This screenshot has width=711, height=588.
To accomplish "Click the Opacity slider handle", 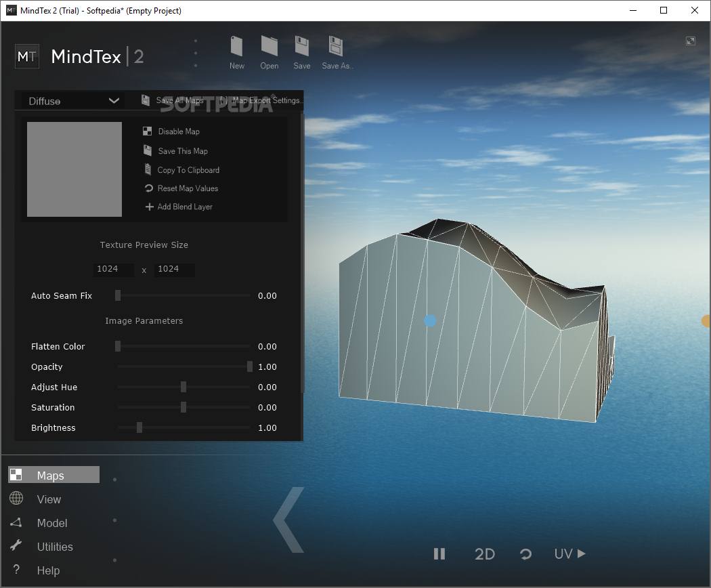I will (249, 366).
